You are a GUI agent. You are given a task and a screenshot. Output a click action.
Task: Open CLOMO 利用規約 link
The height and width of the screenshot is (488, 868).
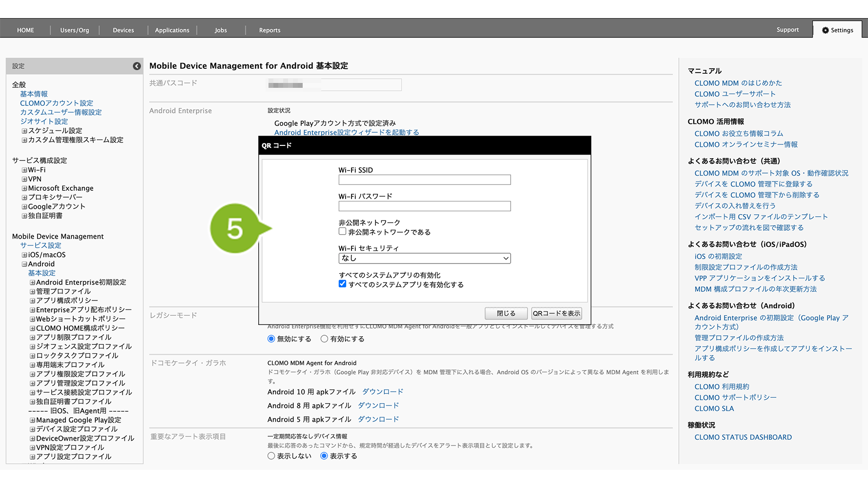tap(722, 387)
